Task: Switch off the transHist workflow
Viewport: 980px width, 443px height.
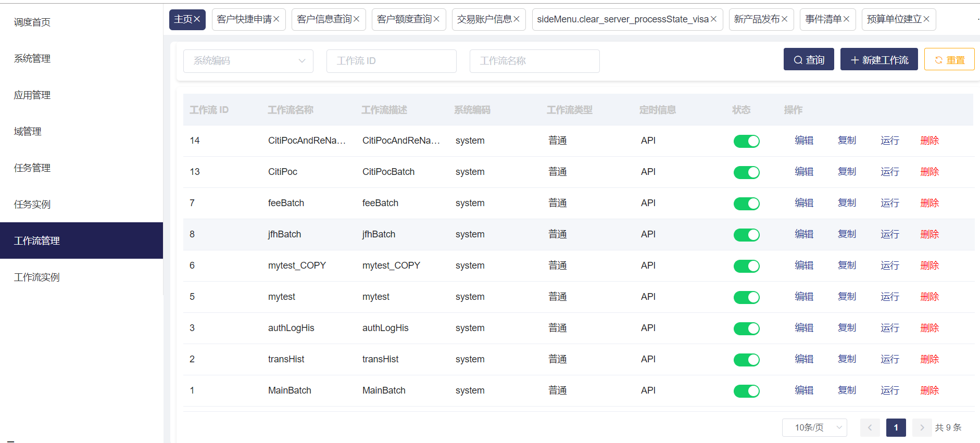Action: 746,360
